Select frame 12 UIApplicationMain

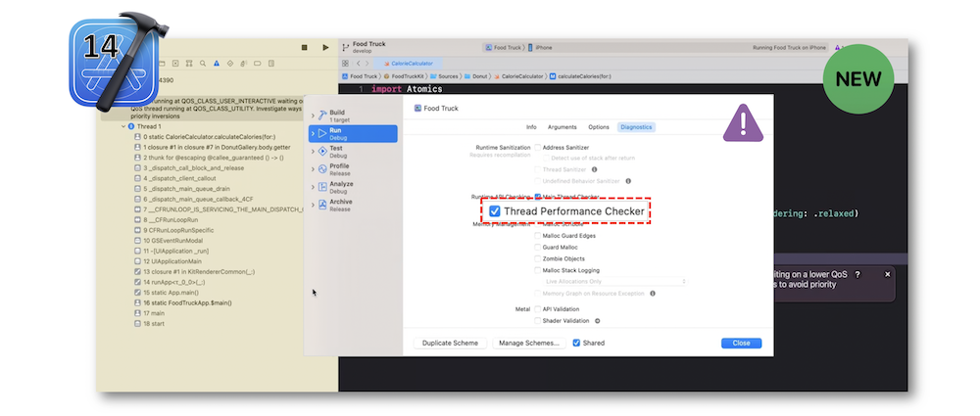pyautogui.click(x=169, y=261)
